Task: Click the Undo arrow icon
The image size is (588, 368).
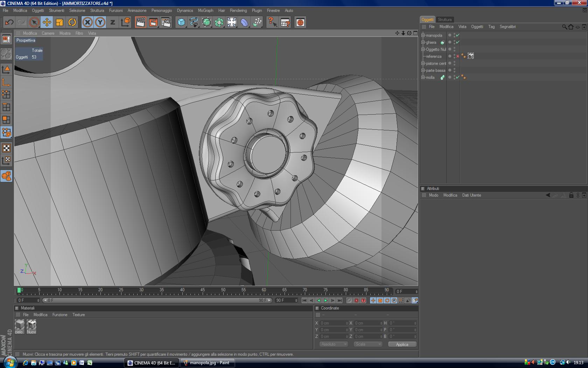Action: pos(9,22)
